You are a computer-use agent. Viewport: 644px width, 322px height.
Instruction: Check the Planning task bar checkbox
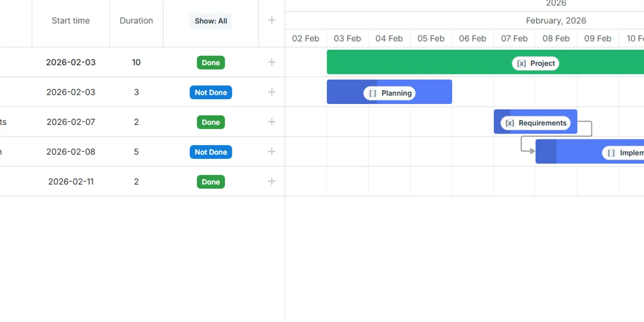point(373,93)
